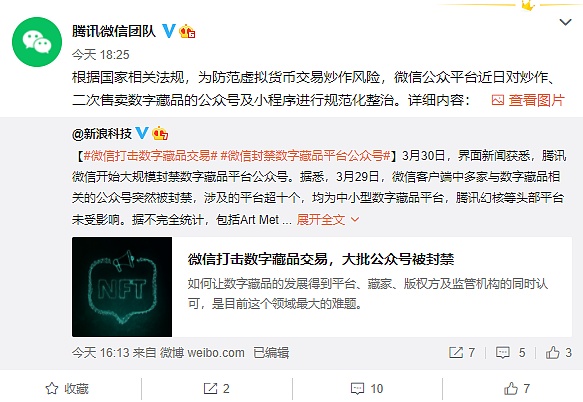Repost the quoted 新浪科技 post showing 7
This screenshot has height=402, width=583.
click(462, 352)
